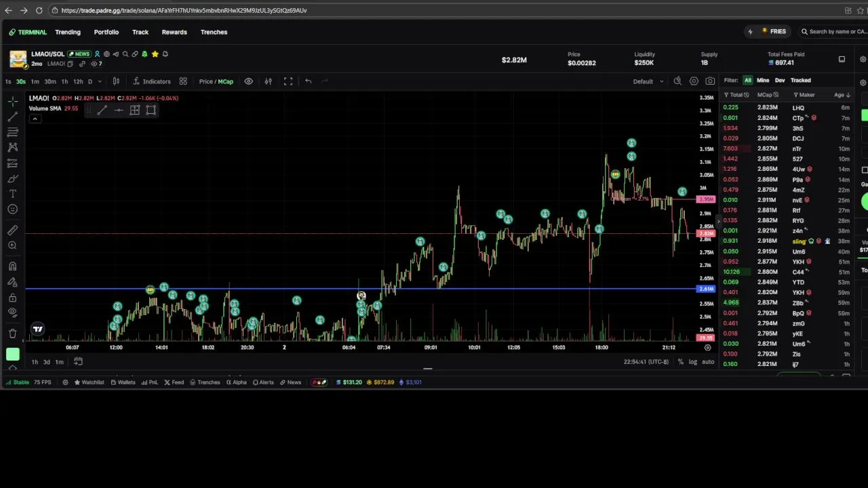Filter trades by Mine
This screenshot has height=488, width=868.
point(763,80)
